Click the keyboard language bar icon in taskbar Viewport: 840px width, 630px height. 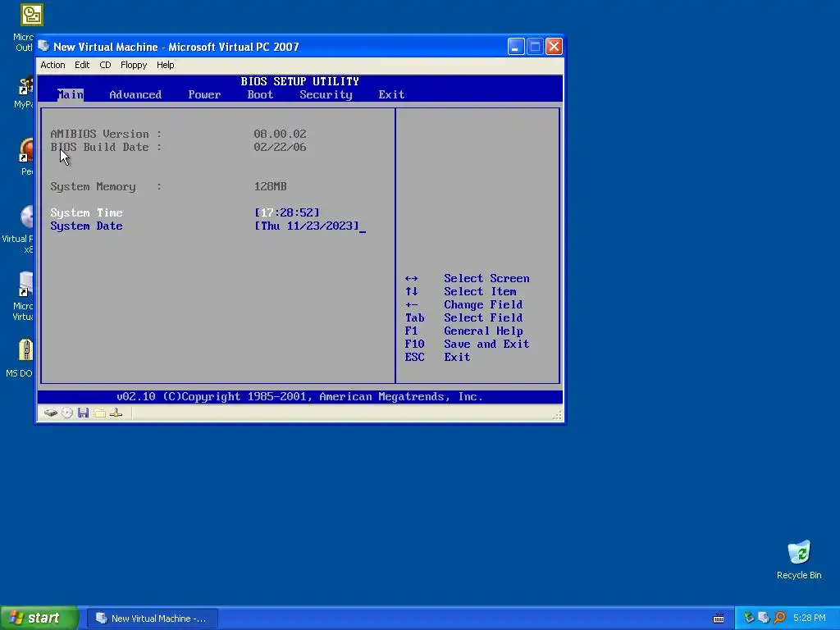pyautogui.click(x=719, y=619)
